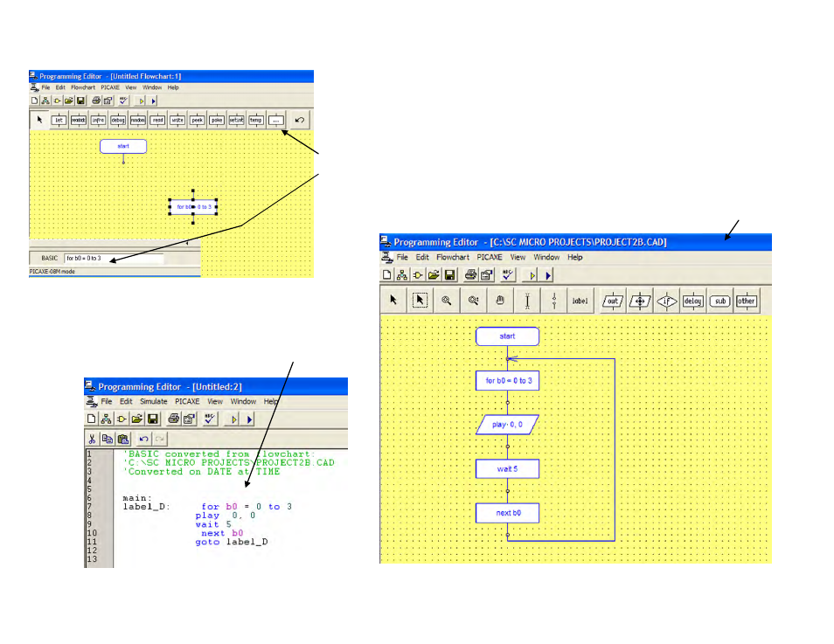
Task: Select the highlighted 'for b0 = 0 to 3' cell in Untitled Flowchart:1
Action: click(x=193, y=207)
